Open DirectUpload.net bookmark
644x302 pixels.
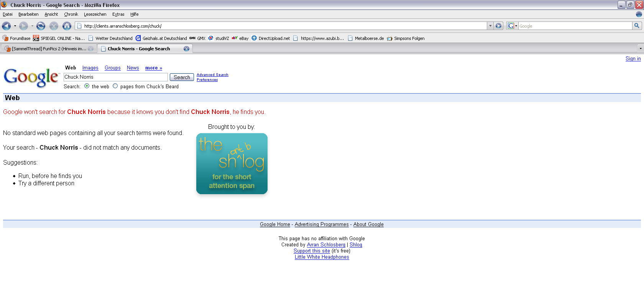[271, 38]
